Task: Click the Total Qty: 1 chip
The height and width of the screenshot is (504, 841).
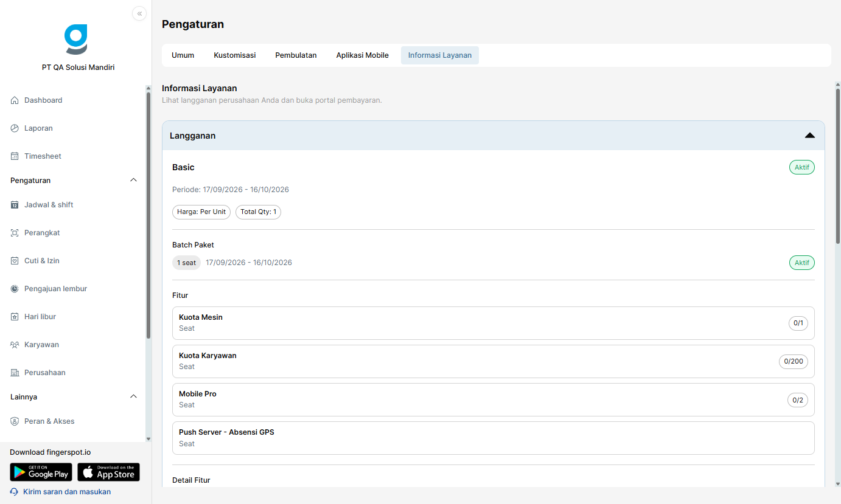Action: (258, 212)
